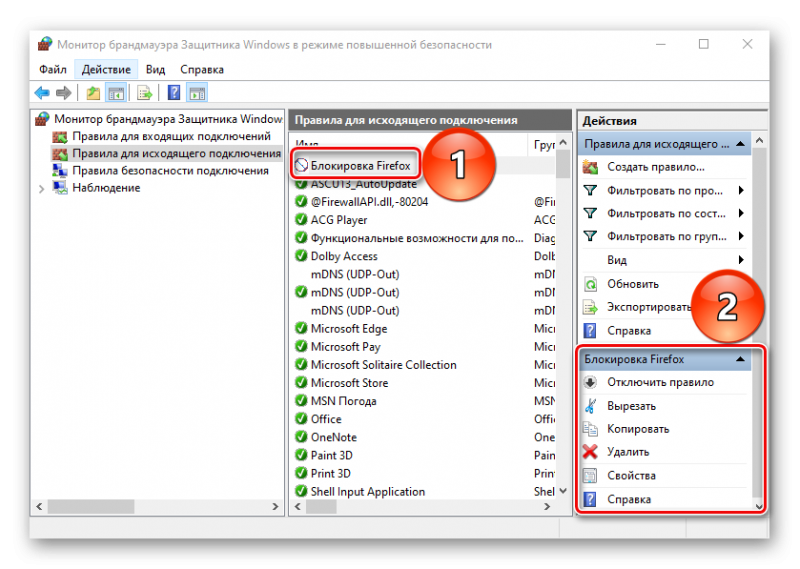Click the copy icon for Копировать
The image size is (800, 569).
coord(590,429)
